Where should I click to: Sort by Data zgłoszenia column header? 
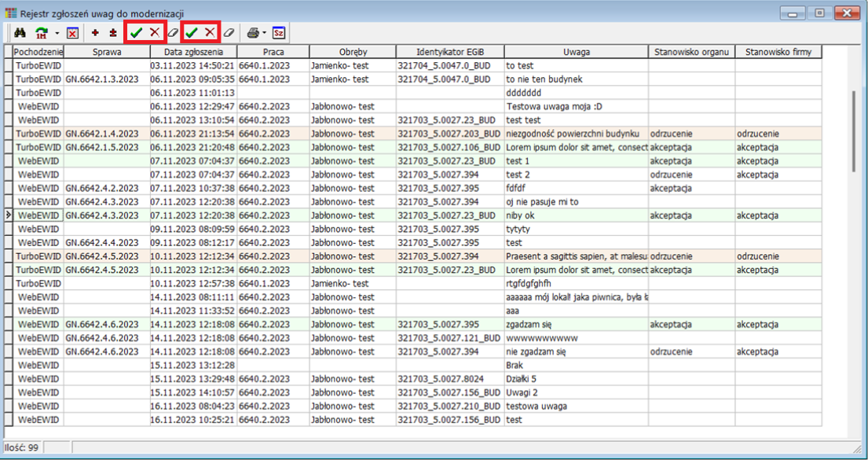(x=192, y=52)
